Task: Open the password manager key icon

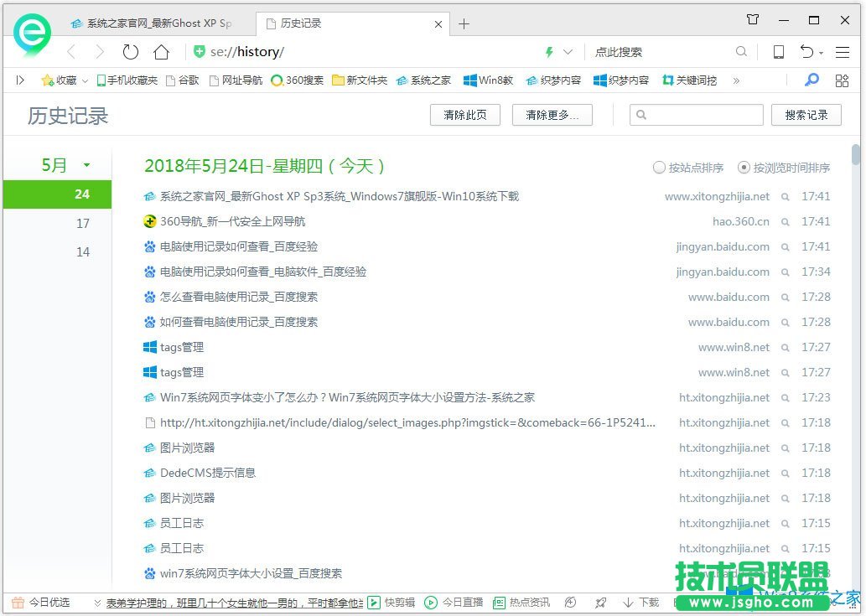Action: click(x=811, y=80)
